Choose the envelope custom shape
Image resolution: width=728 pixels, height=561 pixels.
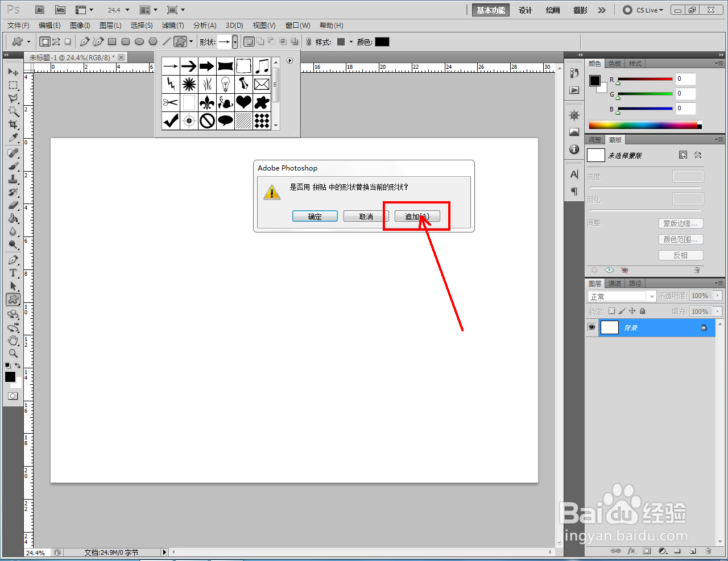pos(262,84)
